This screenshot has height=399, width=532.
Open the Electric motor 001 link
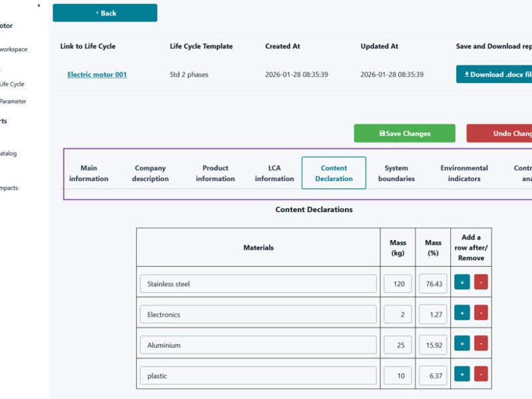click(x=97, y=74)
